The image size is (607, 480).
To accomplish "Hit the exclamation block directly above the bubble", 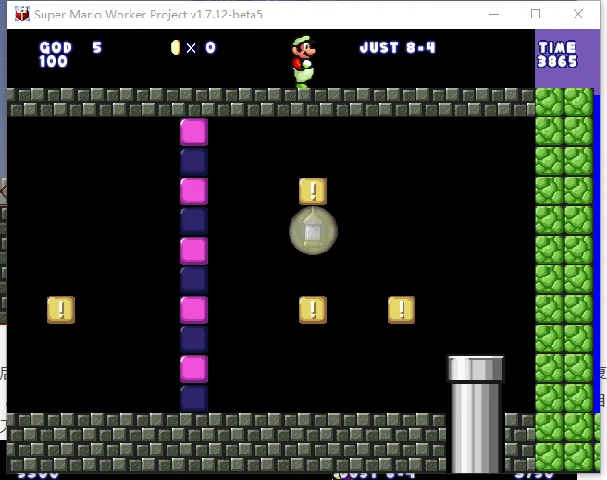I will point(313,191).
